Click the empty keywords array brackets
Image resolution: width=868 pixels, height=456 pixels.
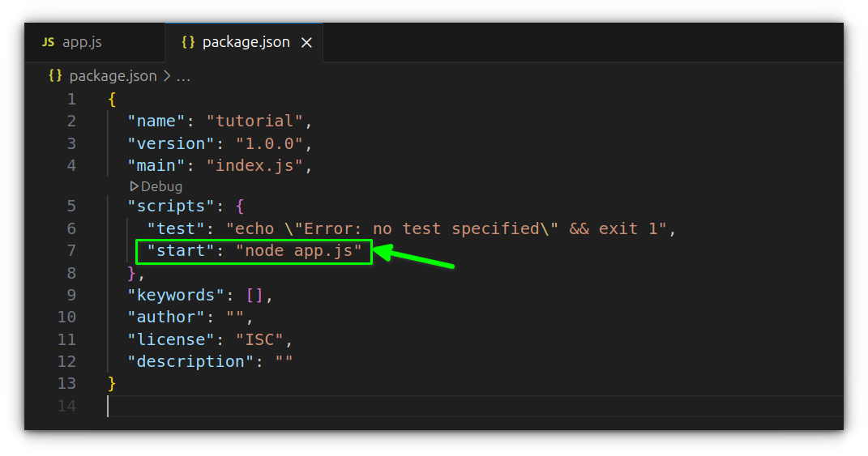click(254, 295)
